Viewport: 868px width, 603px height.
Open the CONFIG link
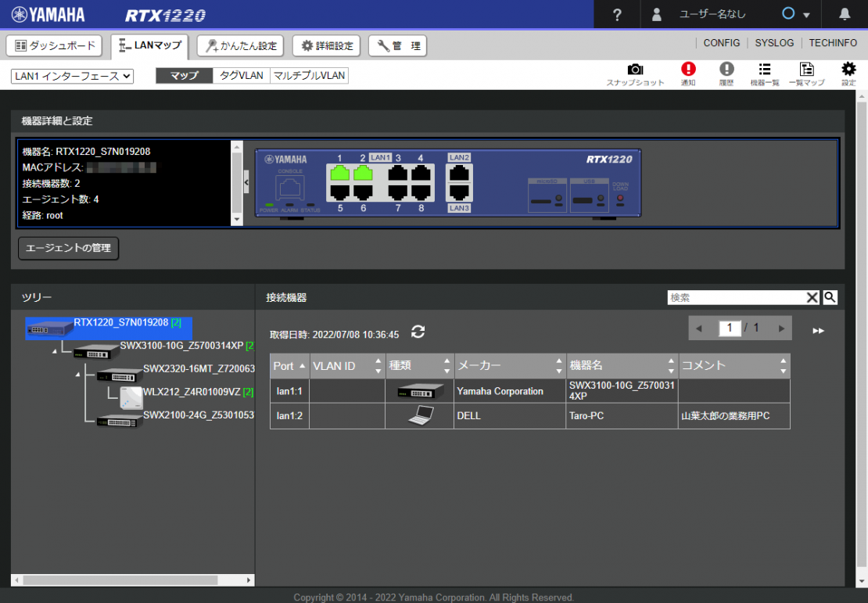(721, 43)
